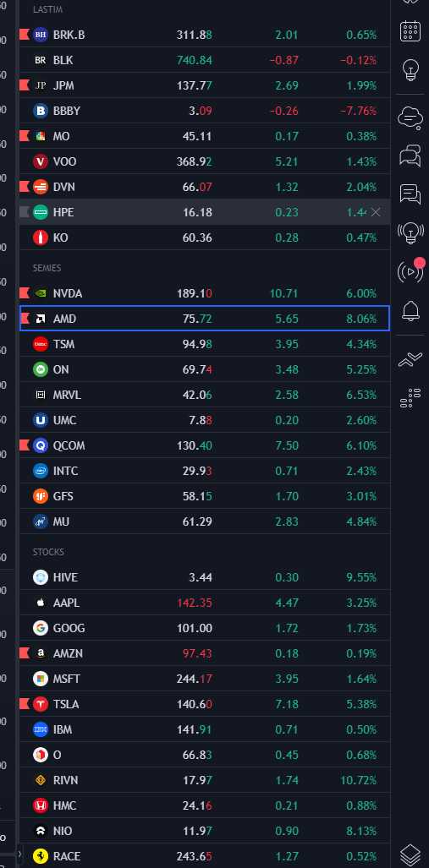Click RIVN change percent 10.72%
The height and width of the screenshot is (868, 429).
[x=358, y=780]
